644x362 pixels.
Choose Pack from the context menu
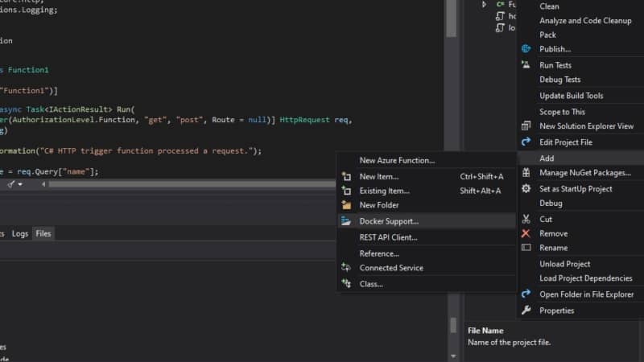[x=547, y=35]
